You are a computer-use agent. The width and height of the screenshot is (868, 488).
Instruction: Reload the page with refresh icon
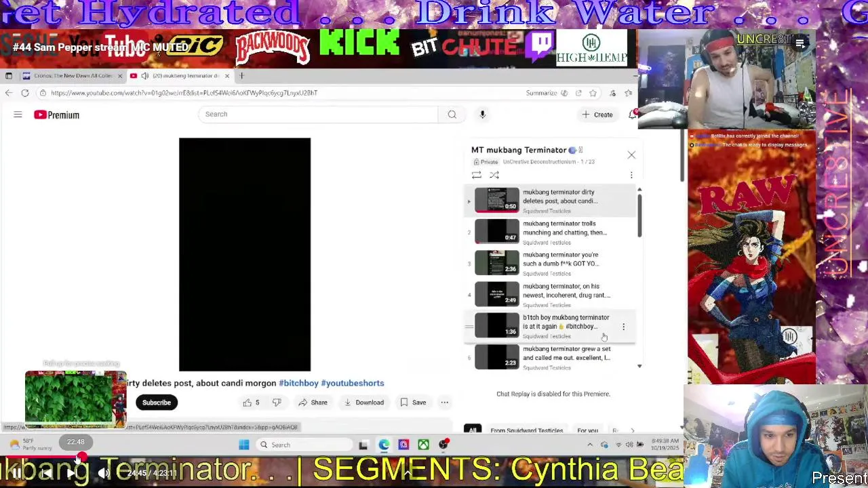coord(25,93)
